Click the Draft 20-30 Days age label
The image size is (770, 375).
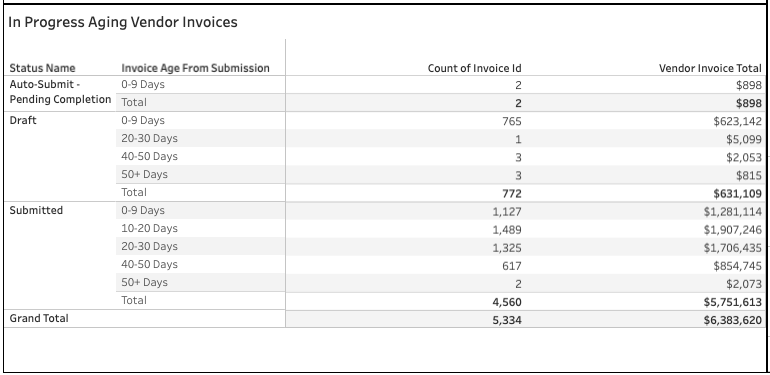pyautogui.click(x=149, y=138)
